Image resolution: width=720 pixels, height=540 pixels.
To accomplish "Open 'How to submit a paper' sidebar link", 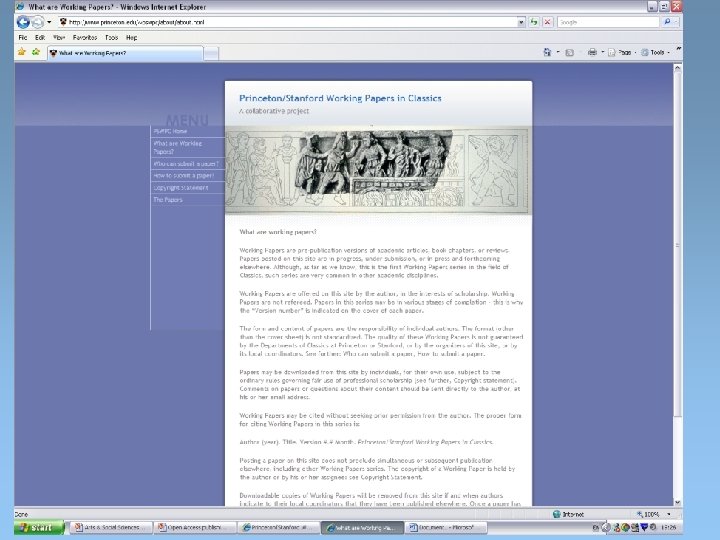I will [183, 176].
